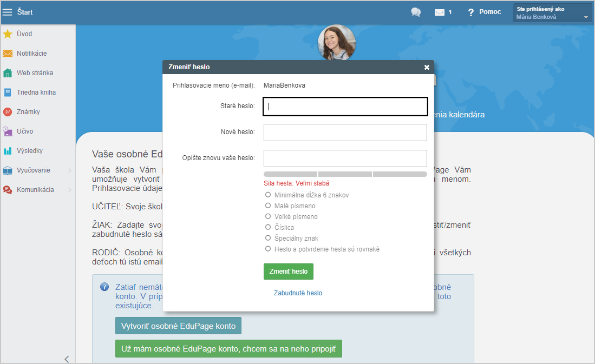The height and width of the screenshot is (364, 595).
Task: Open Učivo in the sidebar menu
Action: coord(25,131)
